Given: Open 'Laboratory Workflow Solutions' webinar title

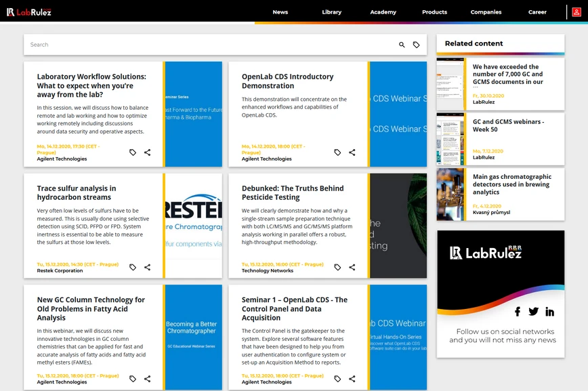Looking at the screenshot, I should tap(91, 85).
